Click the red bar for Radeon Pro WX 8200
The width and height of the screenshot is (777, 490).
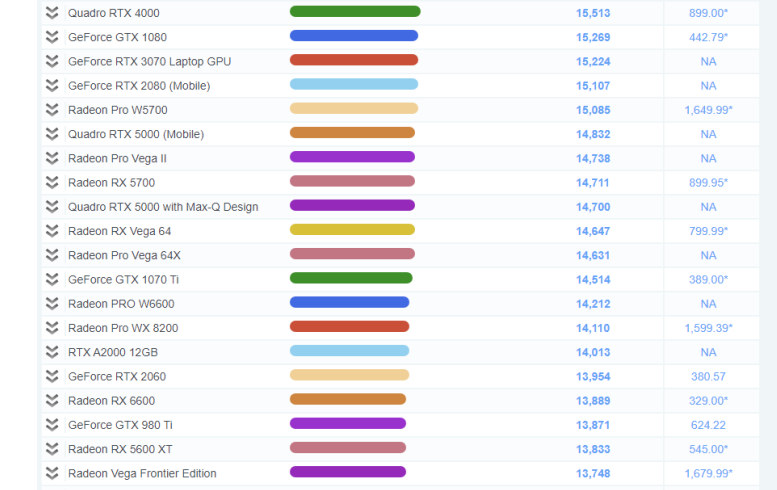coord(349,327)
